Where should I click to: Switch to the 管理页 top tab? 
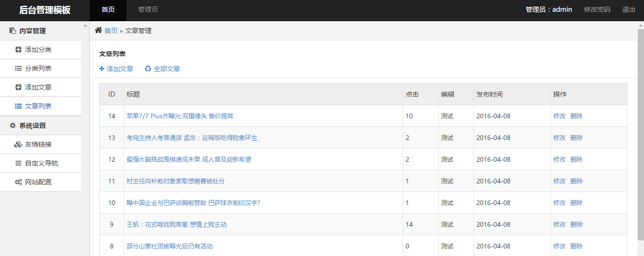148,9
